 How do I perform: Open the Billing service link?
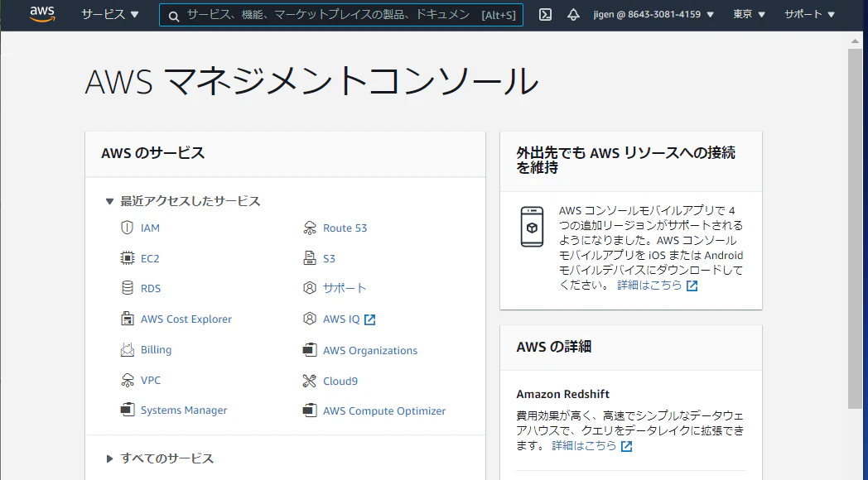click(x=156, y=349)
